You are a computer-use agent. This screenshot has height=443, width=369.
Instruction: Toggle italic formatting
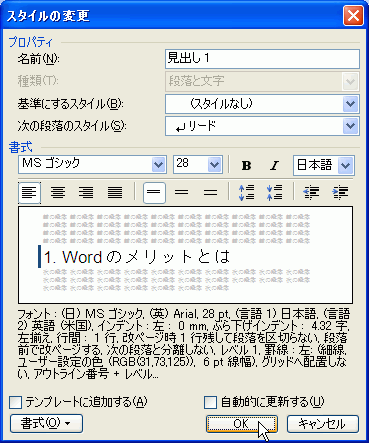(x=274, y=165)
